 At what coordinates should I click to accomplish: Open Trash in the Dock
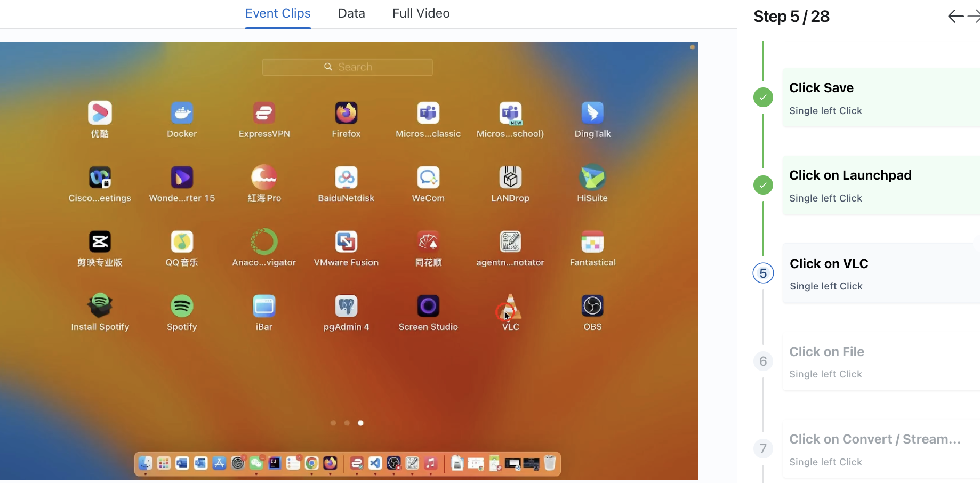point(550,463)
